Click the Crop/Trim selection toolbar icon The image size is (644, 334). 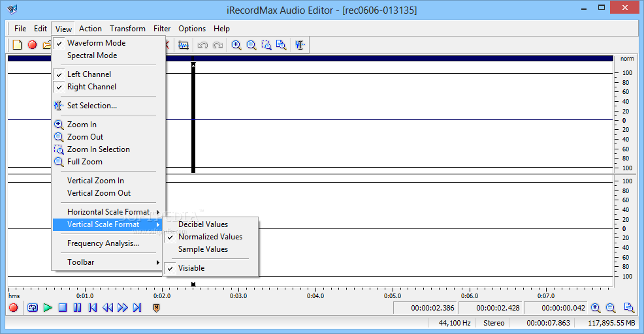184,45
